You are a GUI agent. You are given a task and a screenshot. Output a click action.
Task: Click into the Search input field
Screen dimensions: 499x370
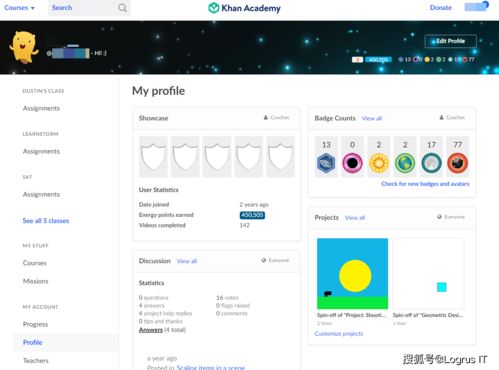point(83,8)
